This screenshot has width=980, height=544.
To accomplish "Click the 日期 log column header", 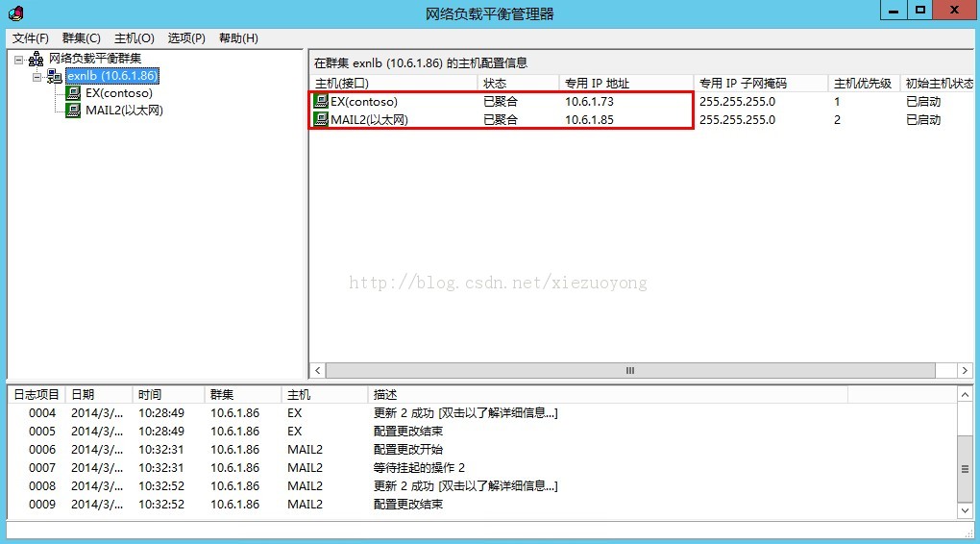I will click(98, 395).
